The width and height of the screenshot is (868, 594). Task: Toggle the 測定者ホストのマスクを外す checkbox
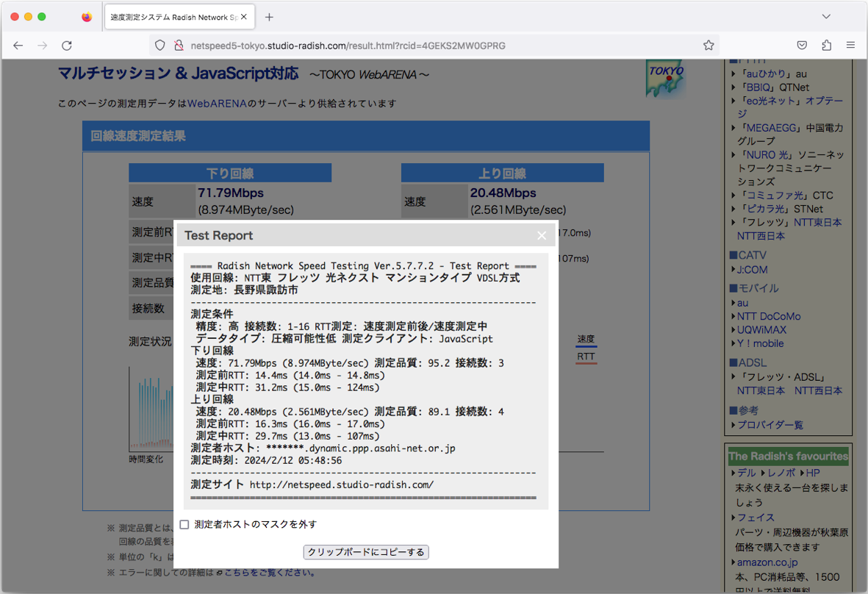[x=184, y=524]
